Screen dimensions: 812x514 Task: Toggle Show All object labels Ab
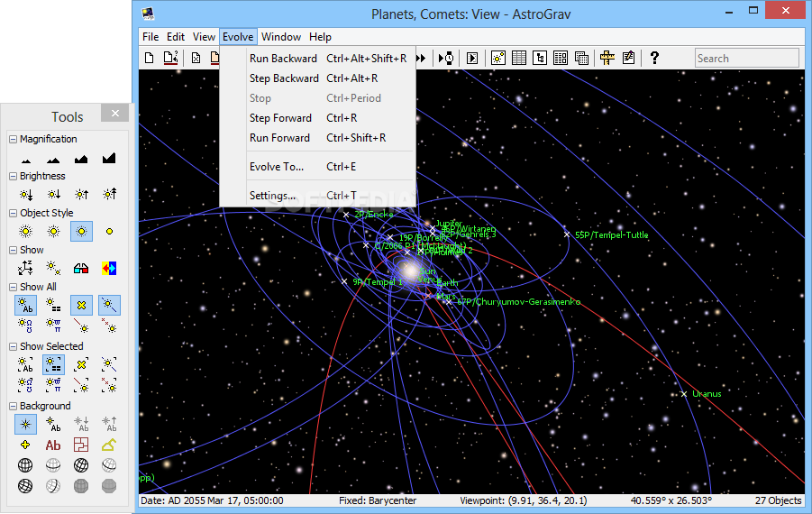coord(25,305)
